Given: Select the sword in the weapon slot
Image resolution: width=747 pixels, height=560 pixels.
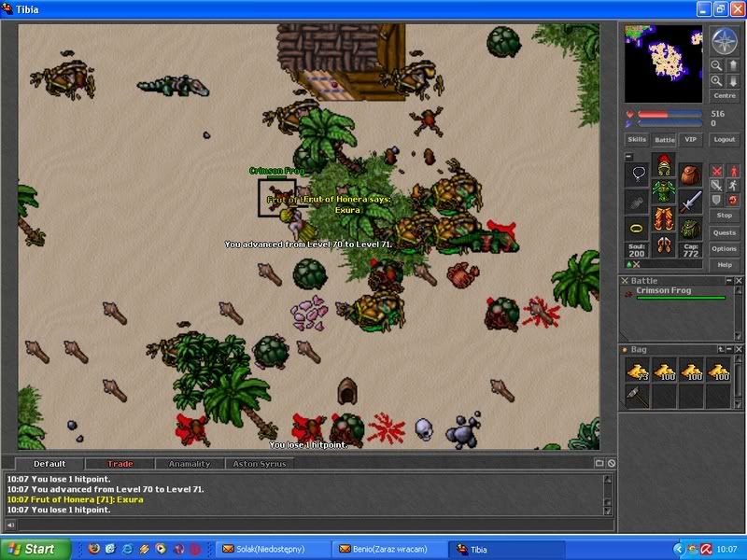Looking at the screenshot, I should click(x=690, y=201).
